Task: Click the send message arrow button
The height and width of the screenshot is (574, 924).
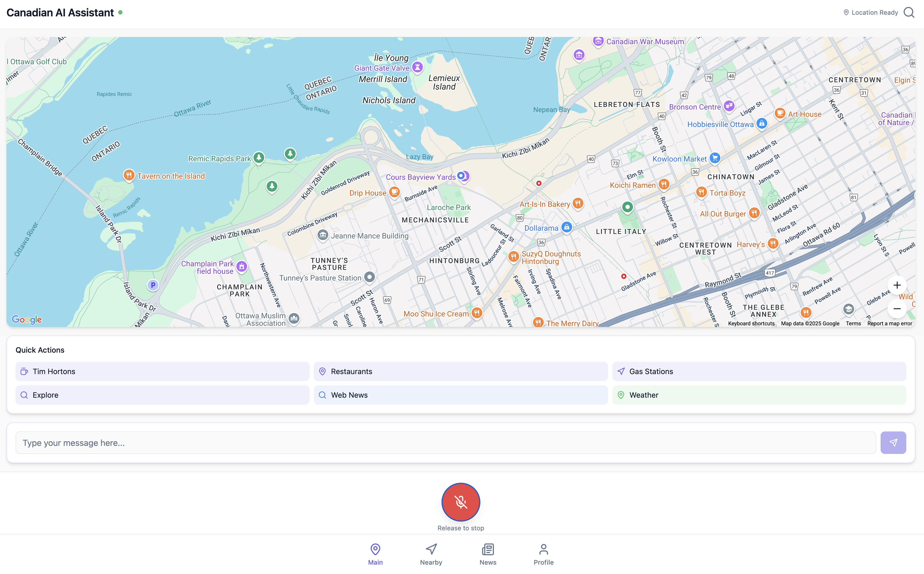Action: (893, 443)
